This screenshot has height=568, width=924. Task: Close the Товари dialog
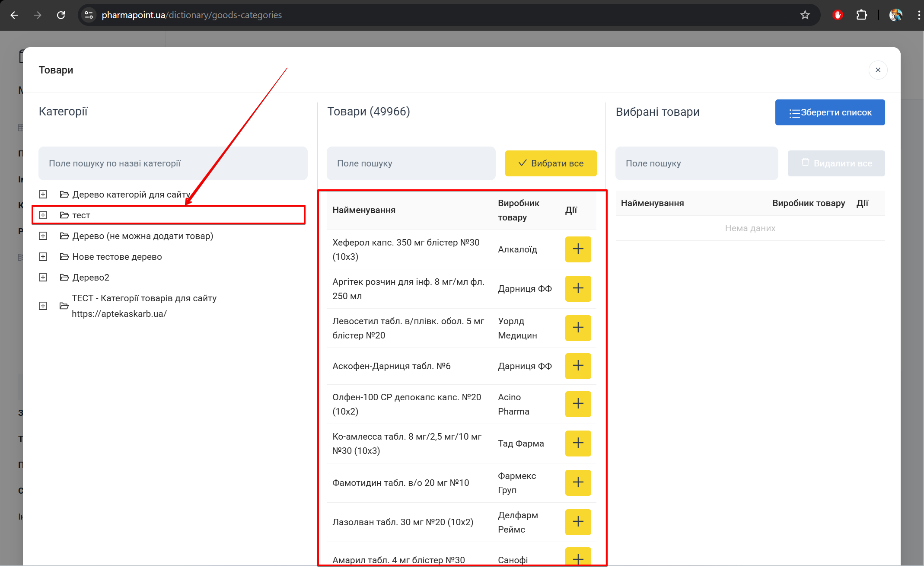(878, 70)
